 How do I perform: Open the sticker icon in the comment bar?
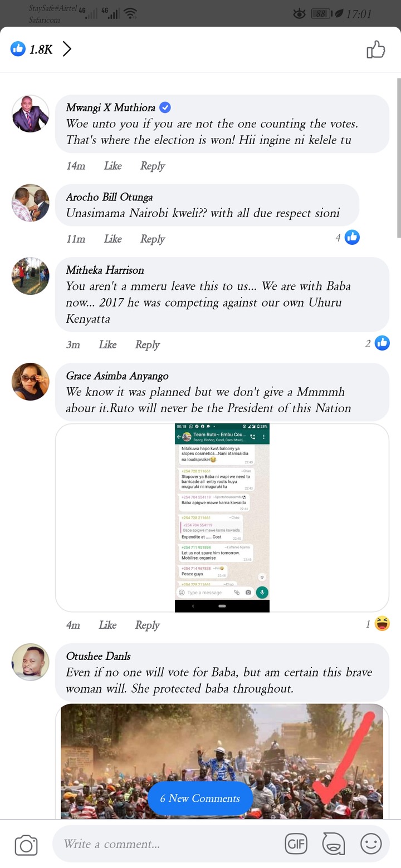coord(334,844)
